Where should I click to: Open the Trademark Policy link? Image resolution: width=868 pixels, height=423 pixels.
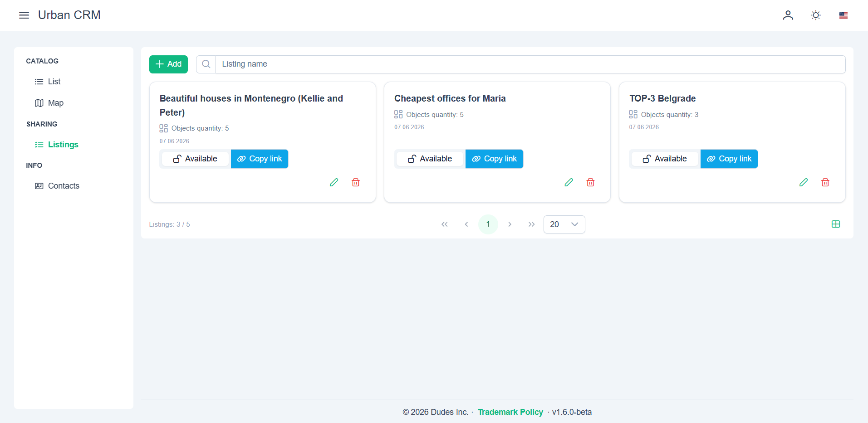pyautogui.click(x=510, y=412)
